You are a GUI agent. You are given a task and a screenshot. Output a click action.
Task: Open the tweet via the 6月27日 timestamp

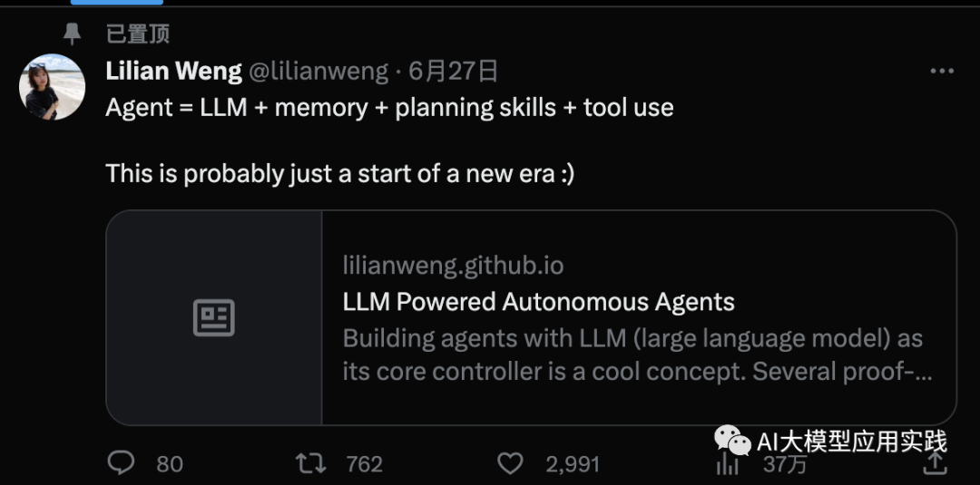(454, 72)
